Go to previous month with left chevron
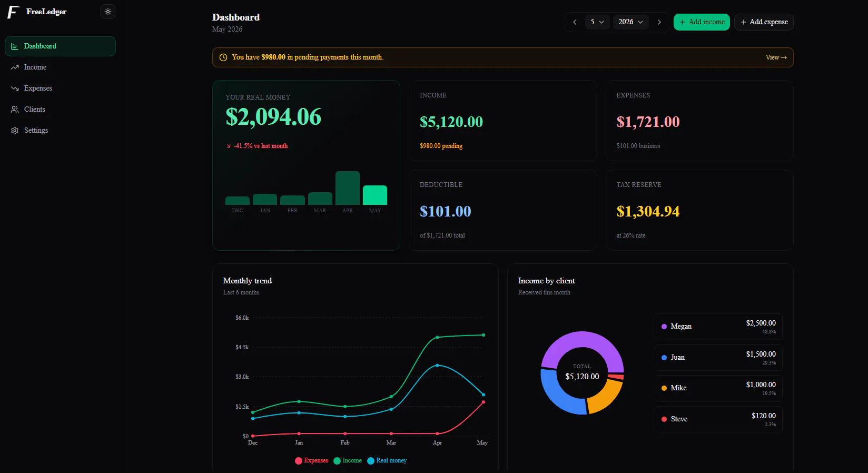 pyautogui.click(x=575, y=22)
